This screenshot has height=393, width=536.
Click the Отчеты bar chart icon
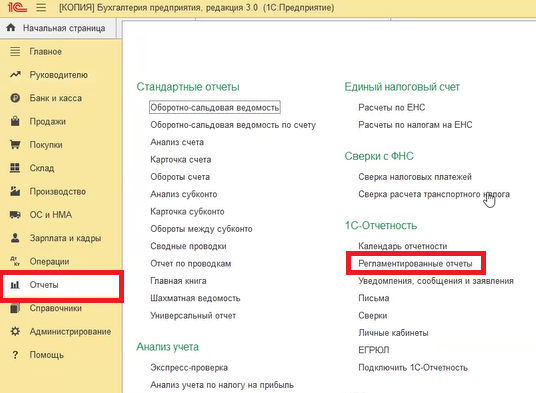click(15, 285)
